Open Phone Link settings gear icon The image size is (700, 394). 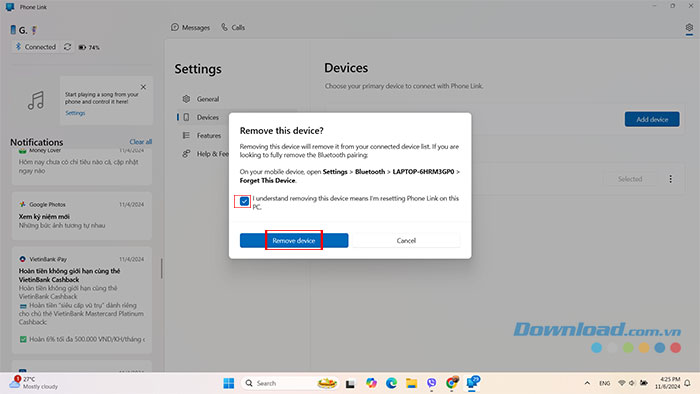[689, 28]
